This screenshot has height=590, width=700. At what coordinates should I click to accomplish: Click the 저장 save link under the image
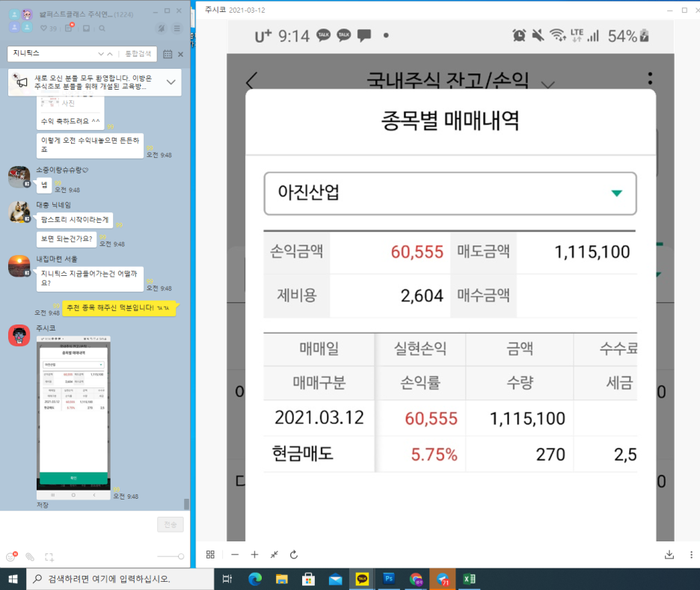click(43, 506)
